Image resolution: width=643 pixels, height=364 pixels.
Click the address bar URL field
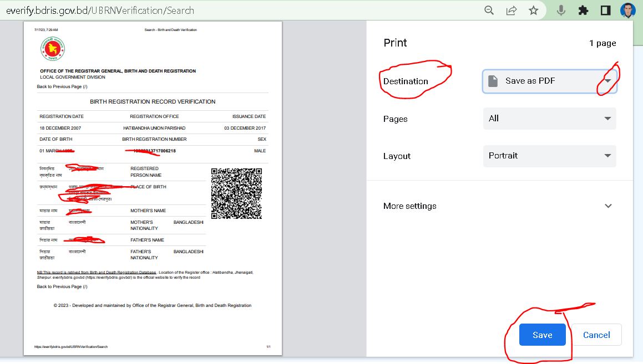click(x=222, y=11)
